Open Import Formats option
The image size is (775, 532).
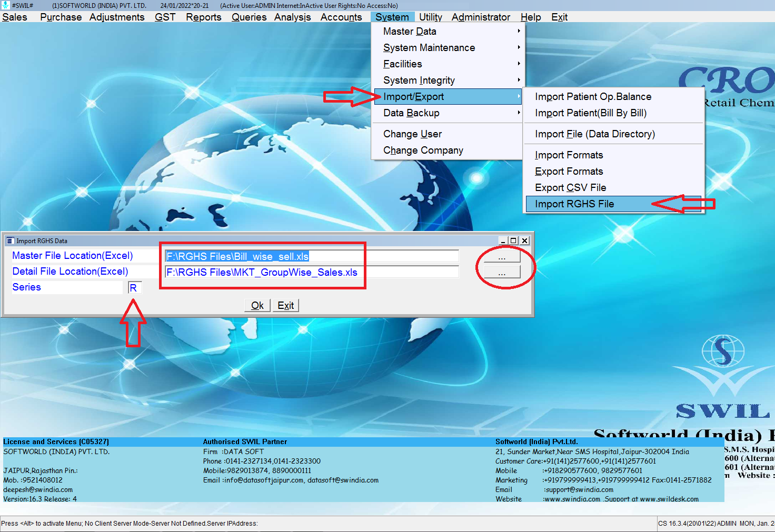(614, 155)
